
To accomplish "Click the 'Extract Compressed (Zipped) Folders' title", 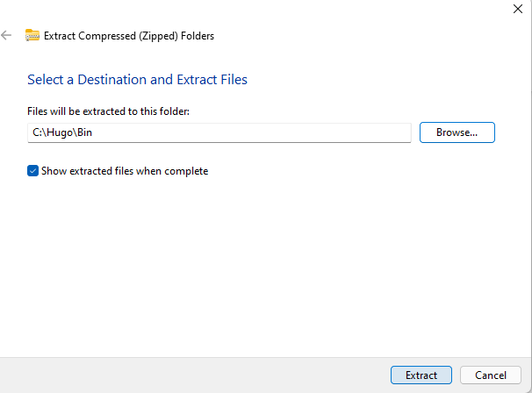I will (x=129, y=36).
